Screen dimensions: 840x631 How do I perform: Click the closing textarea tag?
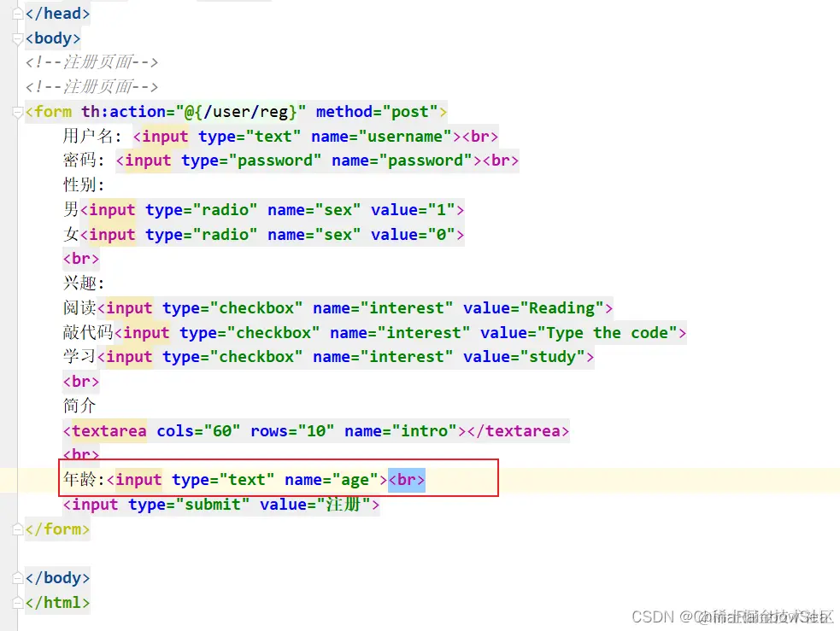click(518, 431)
